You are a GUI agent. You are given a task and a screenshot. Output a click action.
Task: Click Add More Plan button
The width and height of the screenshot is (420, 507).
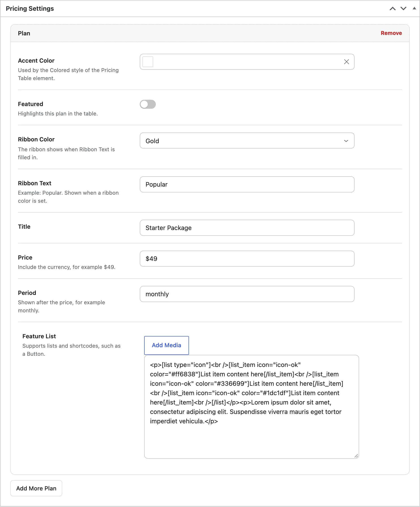point(36,488)
